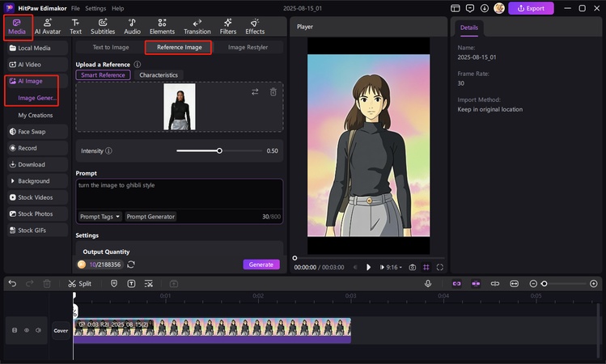Viewport: 606px width, 364px height.
Task: Open the Record option
Action: coord(37,148)
